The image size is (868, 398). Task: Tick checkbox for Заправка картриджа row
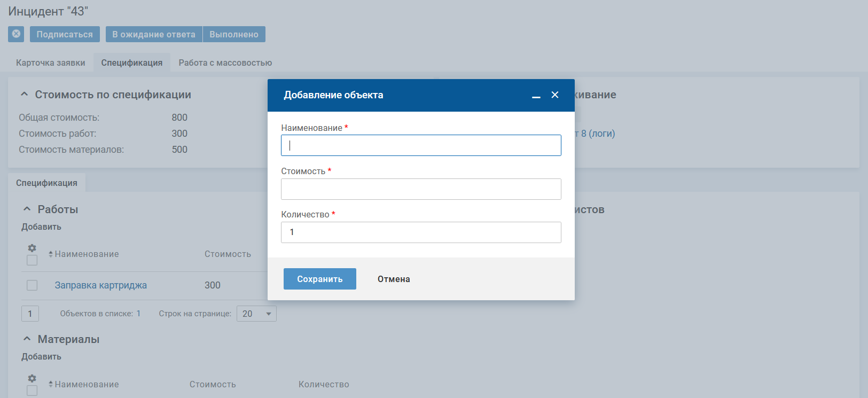point(32,285)
